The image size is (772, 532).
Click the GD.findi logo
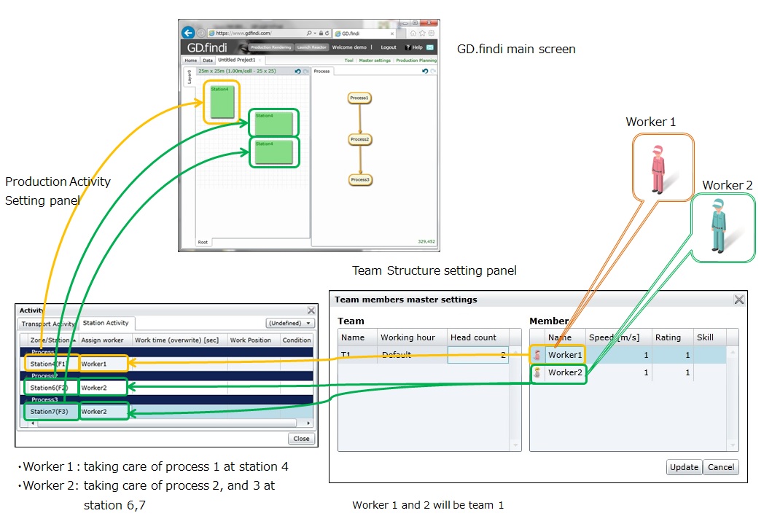point(206,47)
